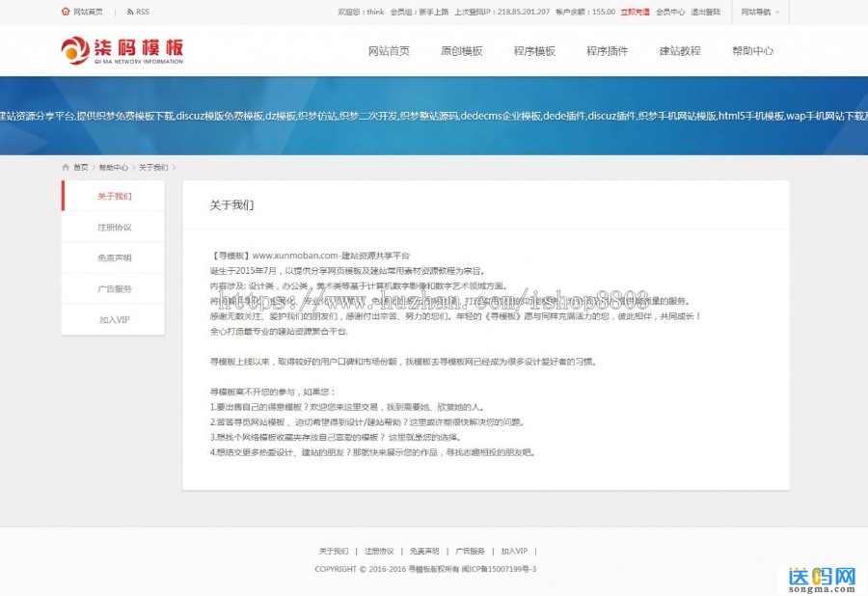Open the RSS feed icon
This screenshot has width=868, height=596.
coord(141,11)
